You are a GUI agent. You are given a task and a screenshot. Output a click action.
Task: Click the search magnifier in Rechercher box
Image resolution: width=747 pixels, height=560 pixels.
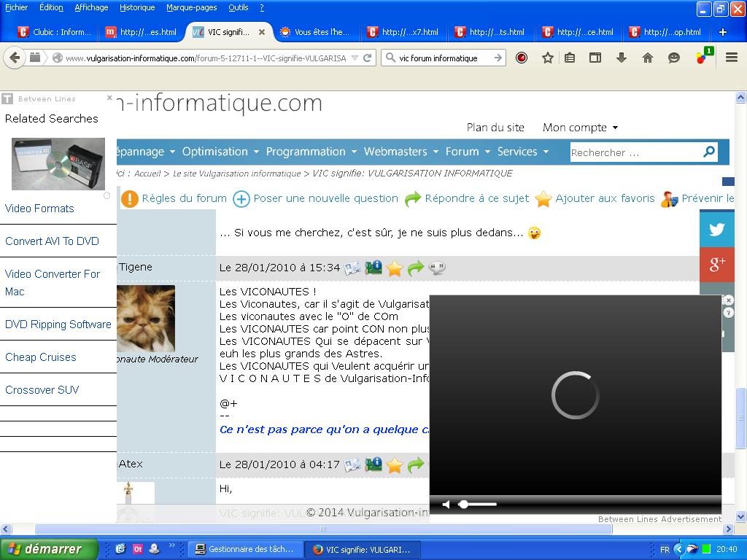pos(708,152)
